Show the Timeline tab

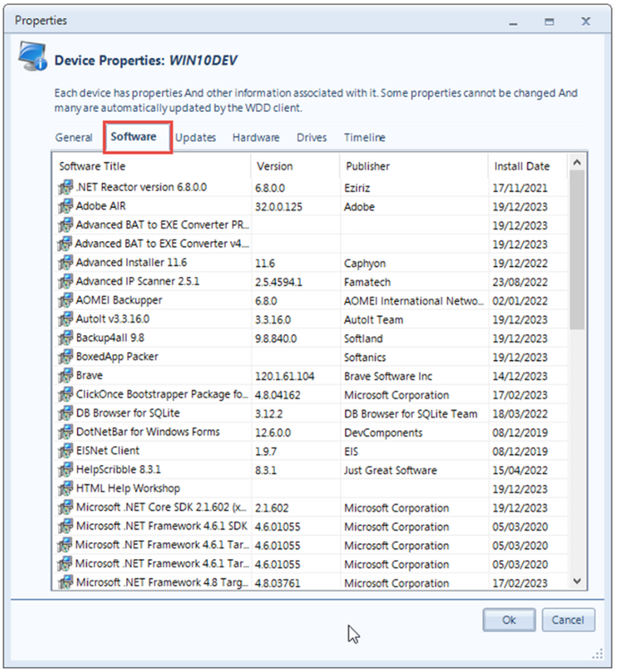(365, 138)
